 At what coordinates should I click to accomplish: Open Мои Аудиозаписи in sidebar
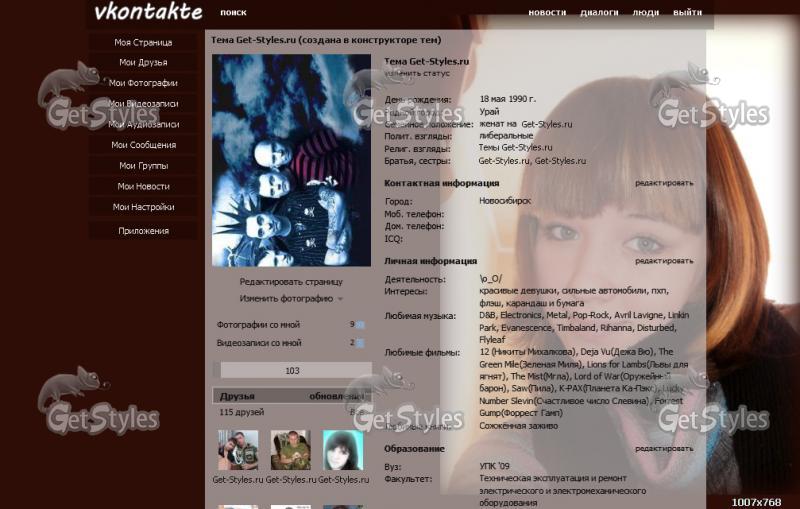tap(143, 124)
